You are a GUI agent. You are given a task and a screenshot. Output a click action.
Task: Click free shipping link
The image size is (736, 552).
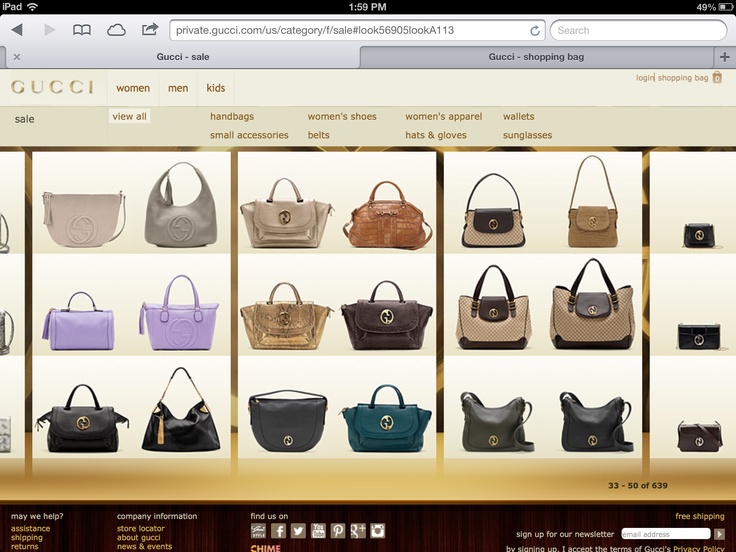pos(700,516)
